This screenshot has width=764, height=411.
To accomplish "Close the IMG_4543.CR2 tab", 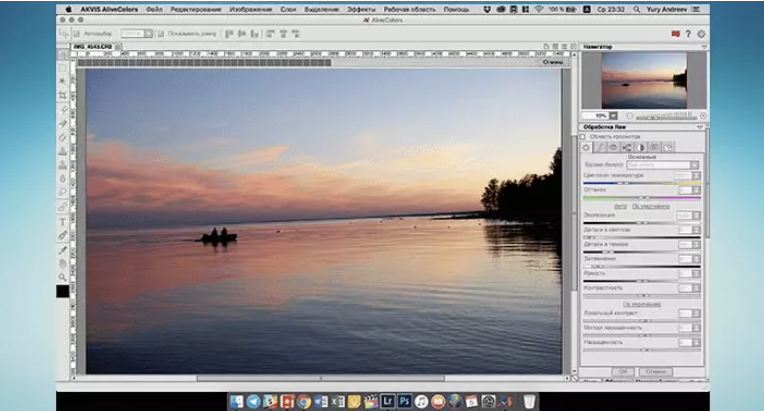I will click(118, 47).
